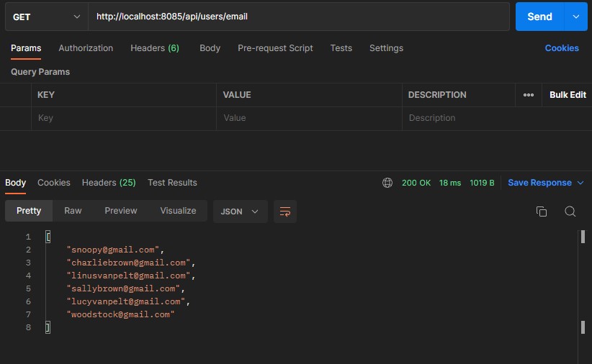The height and width of the screenshot is (364, 592).
Task: Select the Raw response view
Action: tap(73, 211)
